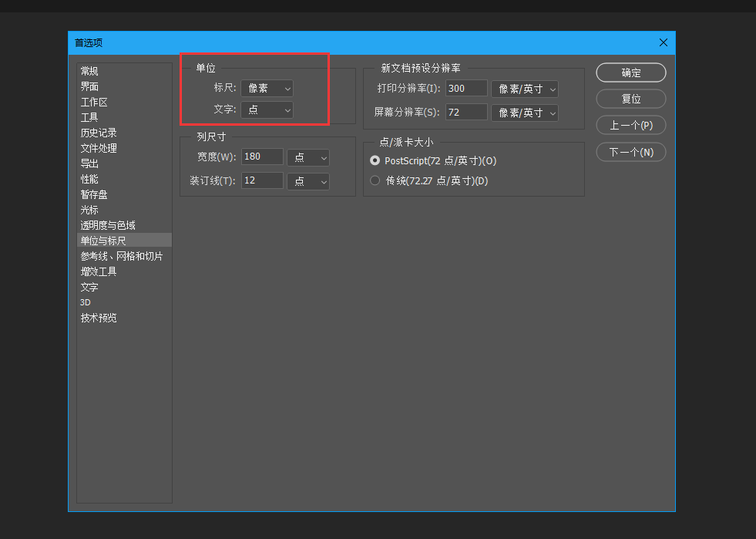Screen dimensions: 756x539
Task: Click the 装订线(T) value field
Action: click(262, 180)
